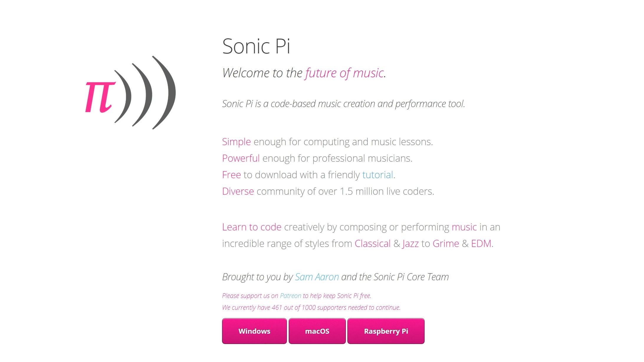Screen dimensions: 644x362
Task: Click the "461 out of 1000 supporters" line
Action: 311,307
